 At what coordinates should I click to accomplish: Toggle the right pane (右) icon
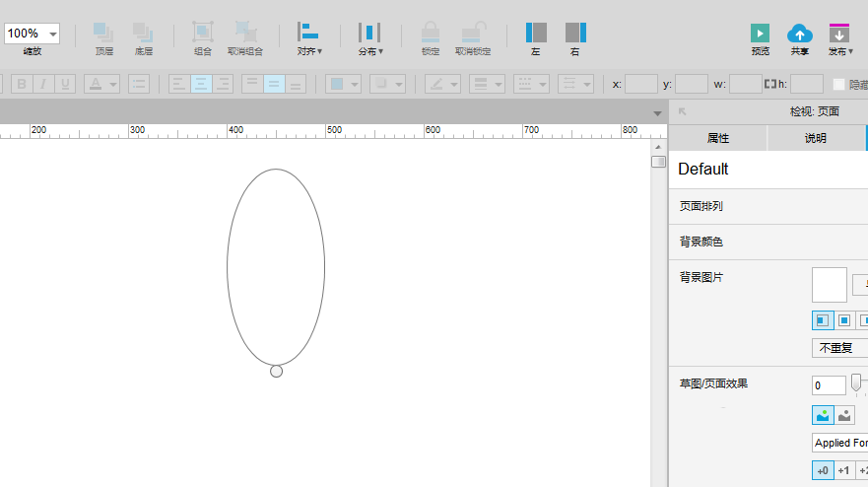[575, 33]
